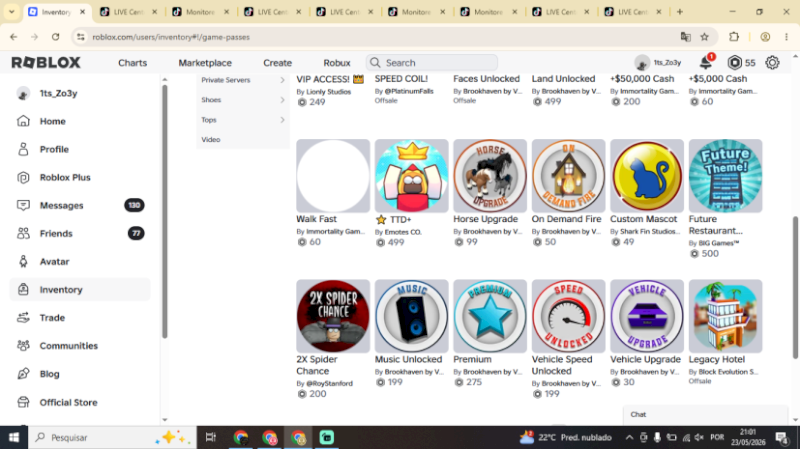Open Emotes CO. creator link

(403, 232)
